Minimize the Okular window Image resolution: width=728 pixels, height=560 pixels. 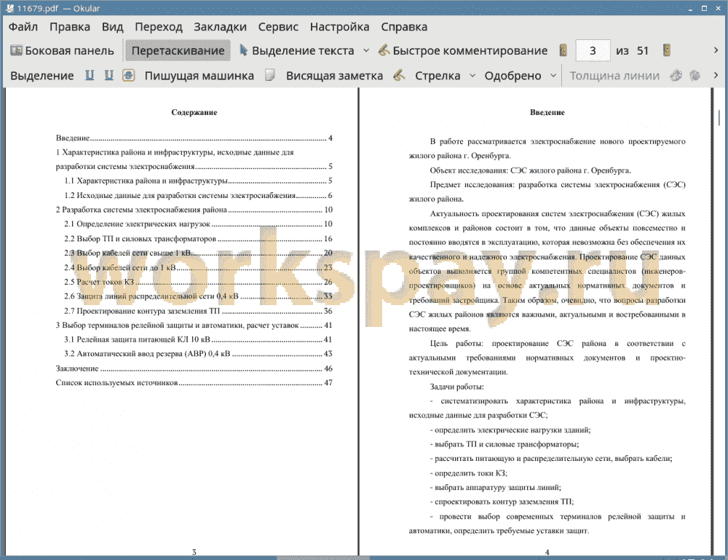pos(690,8)
